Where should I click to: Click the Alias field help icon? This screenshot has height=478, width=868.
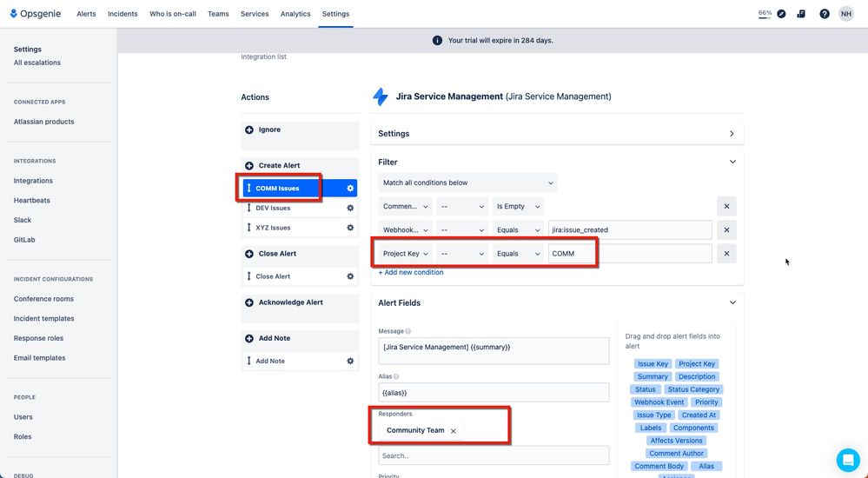[396, 376]
